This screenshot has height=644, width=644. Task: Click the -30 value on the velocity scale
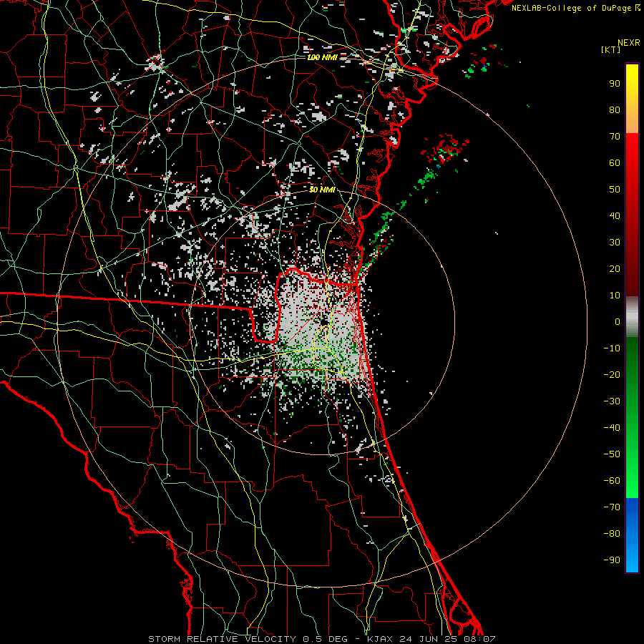[x=612, y=401]
